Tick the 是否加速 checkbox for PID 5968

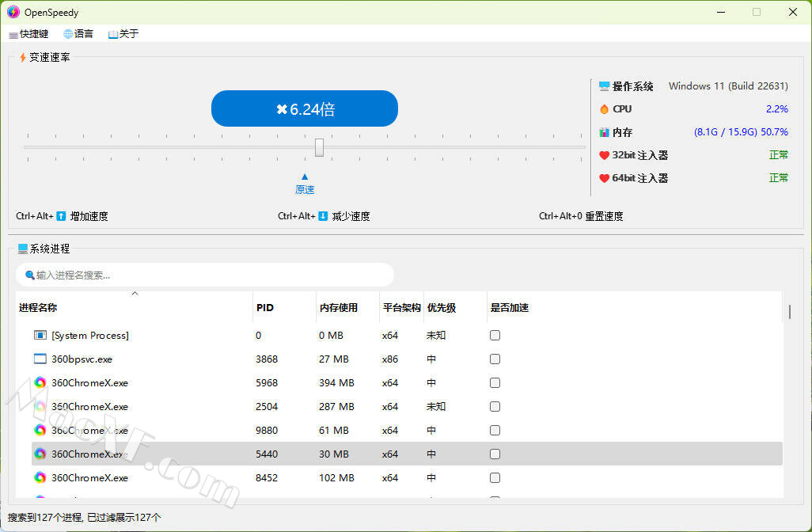[495, 382]
